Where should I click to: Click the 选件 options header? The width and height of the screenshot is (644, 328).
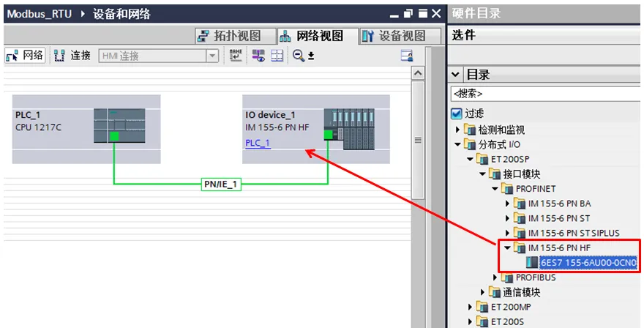pos(464,36)
